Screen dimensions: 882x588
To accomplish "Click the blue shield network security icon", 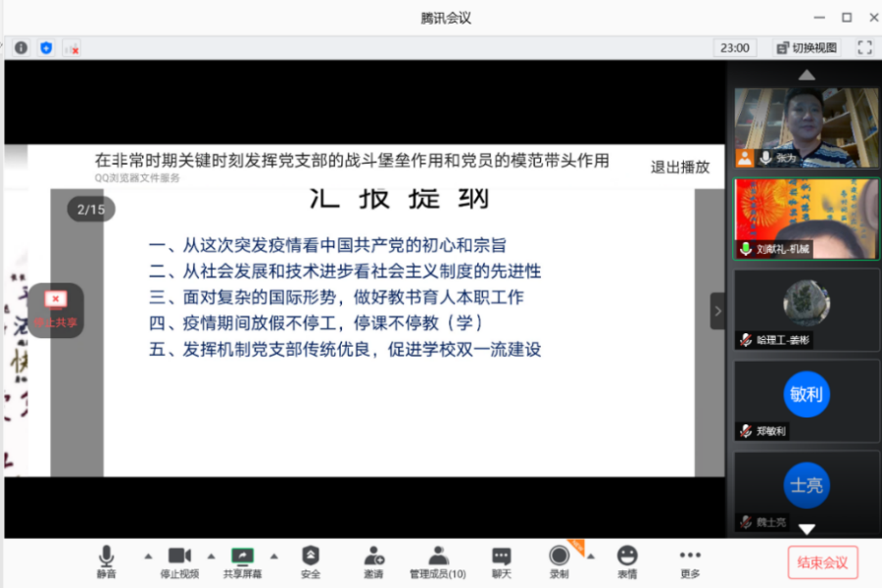I will click(46, 47).
